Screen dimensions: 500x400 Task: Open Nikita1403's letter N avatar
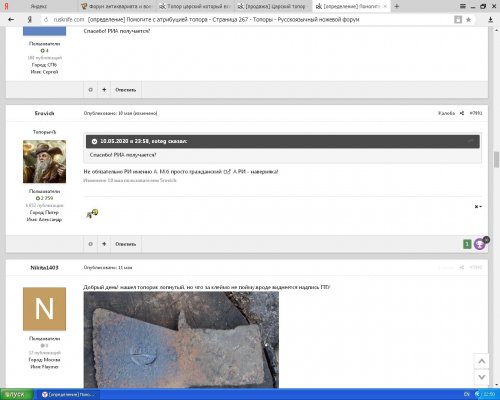click(x=44, y=309)
